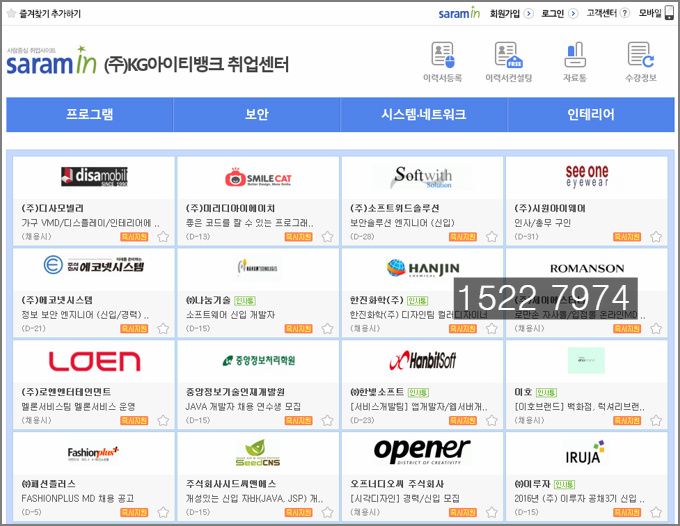
Task: Click the 로그인 link
Action: pyautogui.click(x=553, y=13)
